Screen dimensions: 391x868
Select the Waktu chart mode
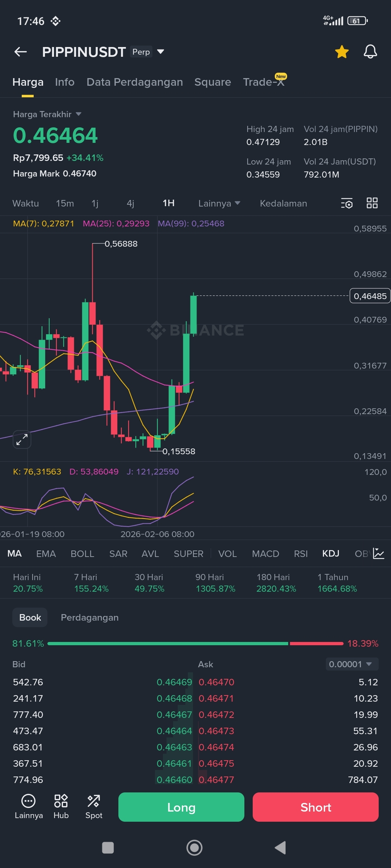point(26,203)
